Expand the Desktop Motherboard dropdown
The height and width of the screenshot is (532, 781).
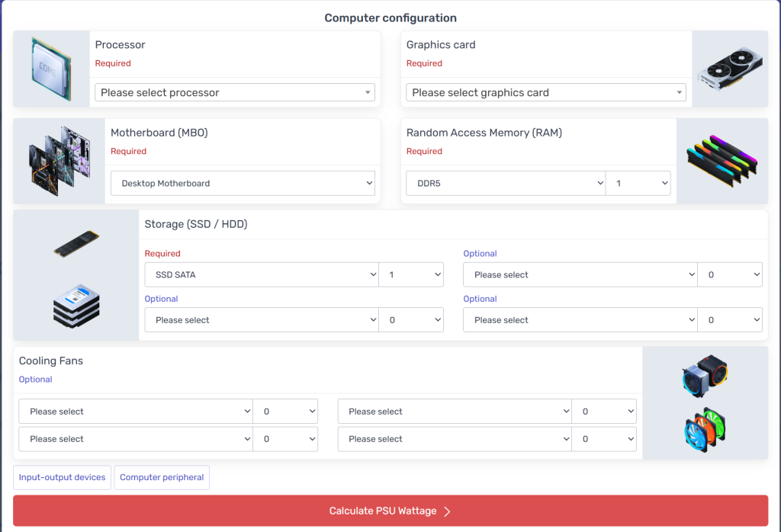(243, 183)
